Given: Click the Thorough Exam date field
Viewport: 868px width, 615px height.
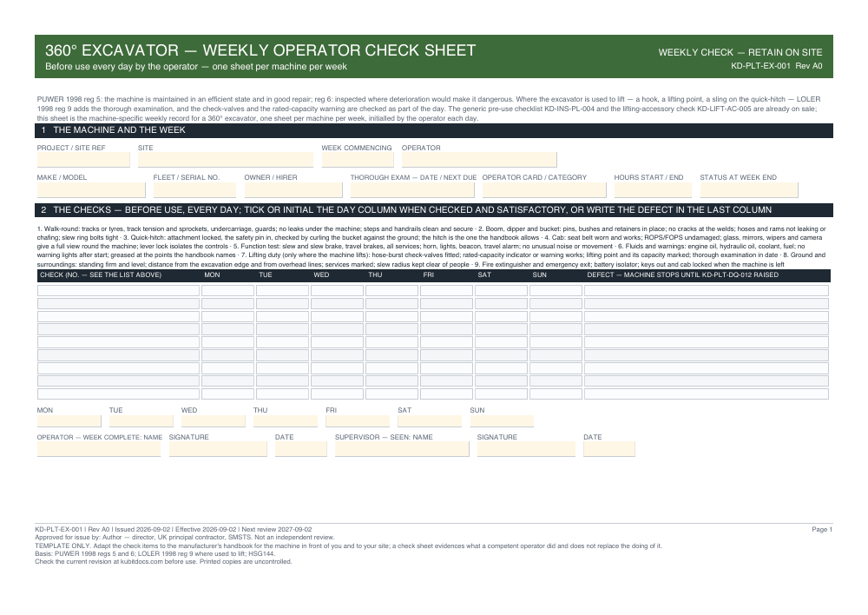Looking at the screenshot, I should point(412,189).
